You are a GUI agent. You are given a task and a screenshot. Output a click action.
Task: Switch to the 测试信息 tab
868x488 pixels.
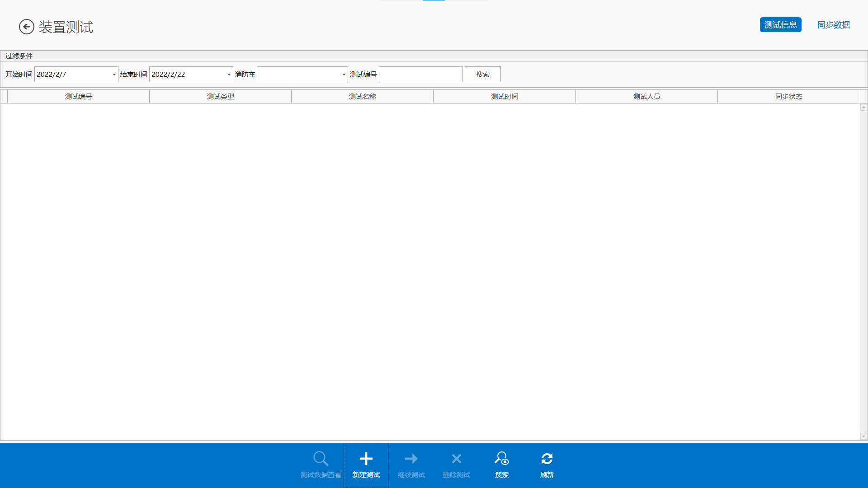tap(781, 25)
